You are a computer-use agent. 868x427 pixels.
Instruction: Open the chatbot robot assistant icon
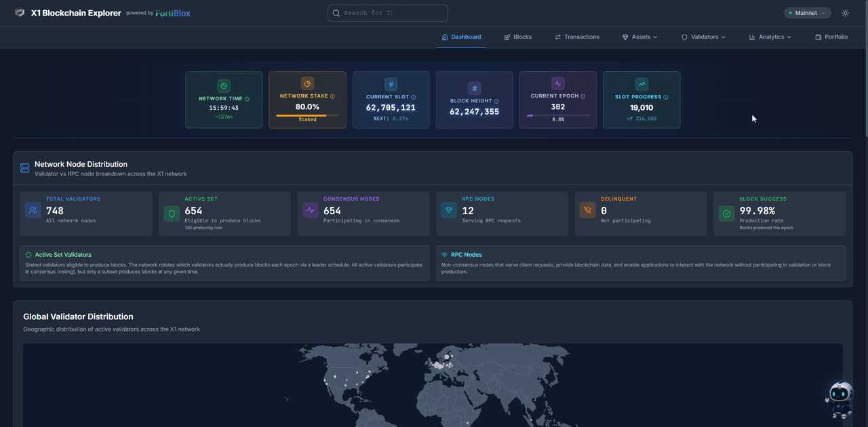(x=840, y=399)
